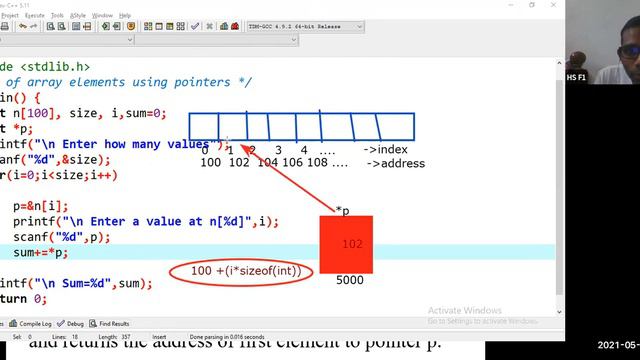
Task: Click the 'Lines: 18' status bar entry
Action: pyautogui.click(x=65, y=337)
